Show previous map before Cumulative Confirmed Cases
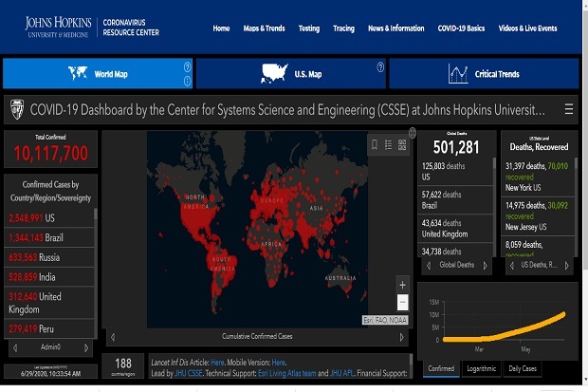 click(x=113, y=337)
